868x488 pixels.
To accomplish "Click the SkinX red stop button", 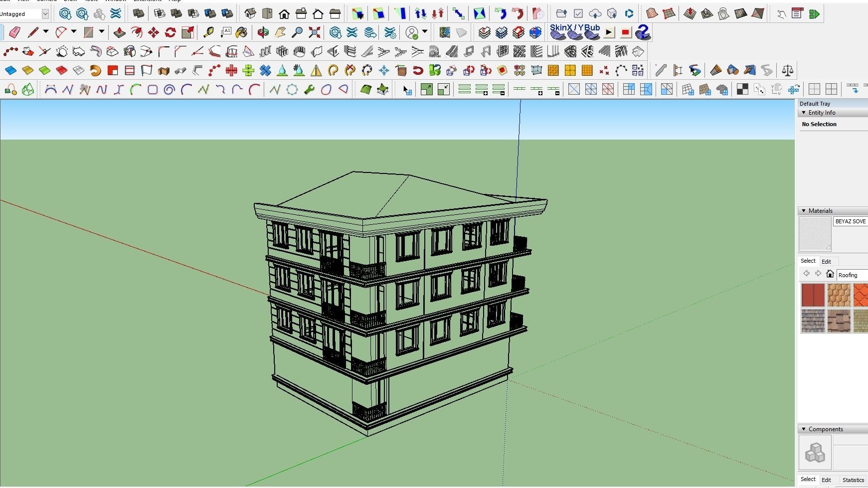I will (626, 33).
